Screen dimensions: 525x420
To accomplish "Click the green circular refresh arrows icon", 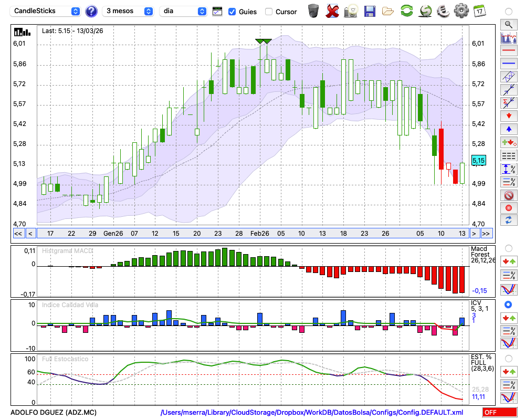I will pyautogui.click(x=406, y=11).
